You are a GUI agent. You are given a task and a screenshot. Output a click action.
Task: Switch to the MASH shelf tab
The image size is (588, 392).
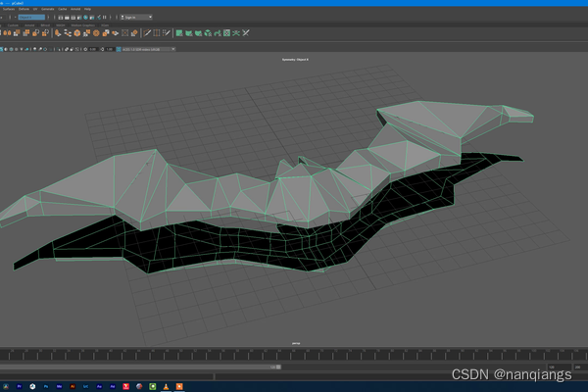click(61, 25)
